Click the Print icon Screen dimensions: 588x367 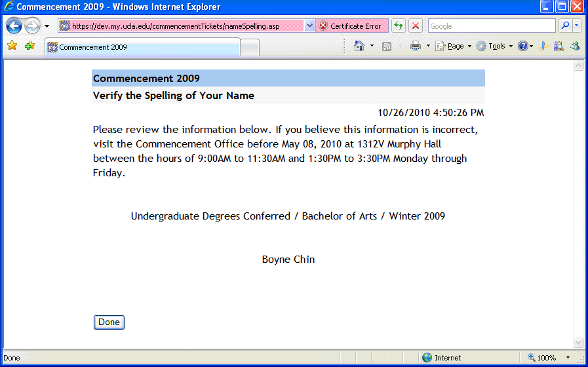click(x=415, y=46)
